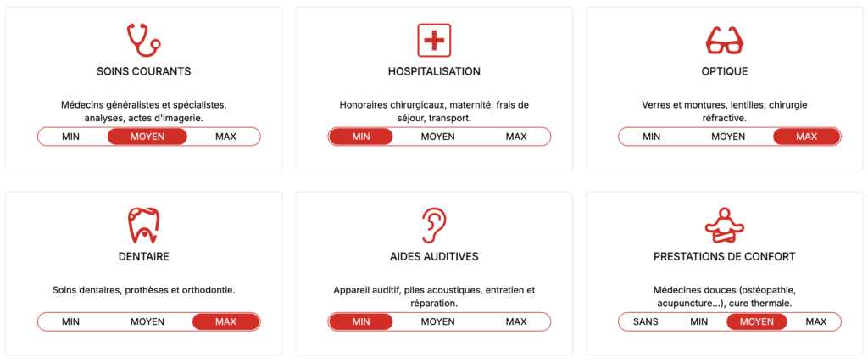Viewport: 868px width, 363px height.
Task: Select MOYEN coverage for Optique
Action: [x=728, y=137]
